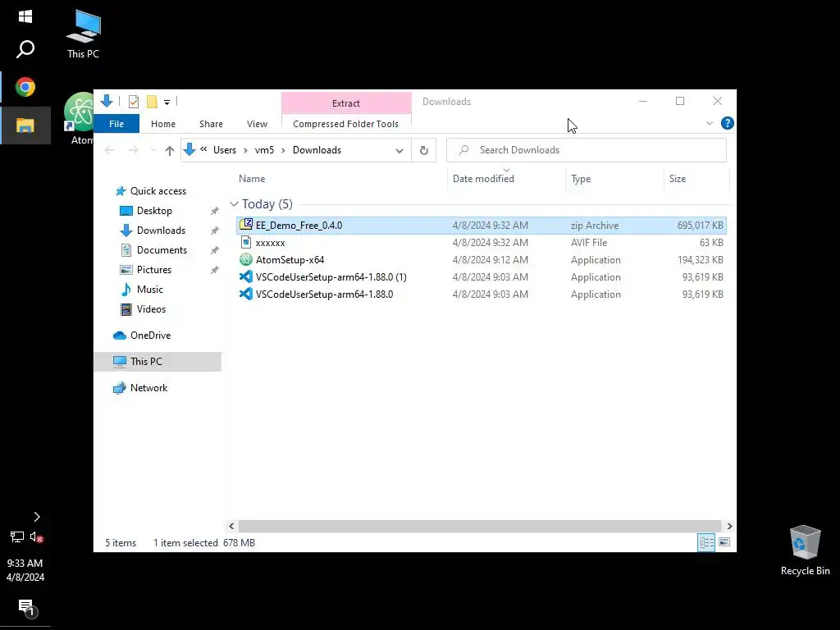Image resolution: width=840 pixels, height=630 pixels.
Task: Click the horizontal scrollbar left arrow
Action: 231,526
